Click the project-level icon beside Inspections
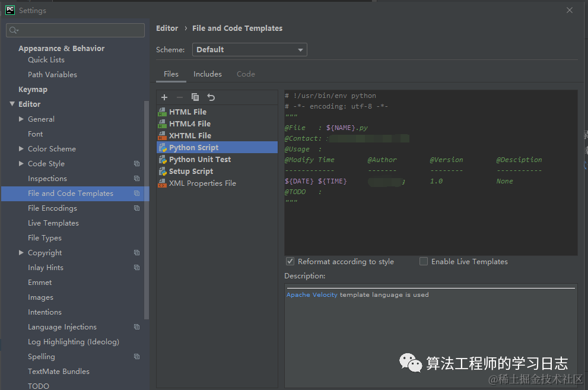The image size is (588, 390). 137,179
